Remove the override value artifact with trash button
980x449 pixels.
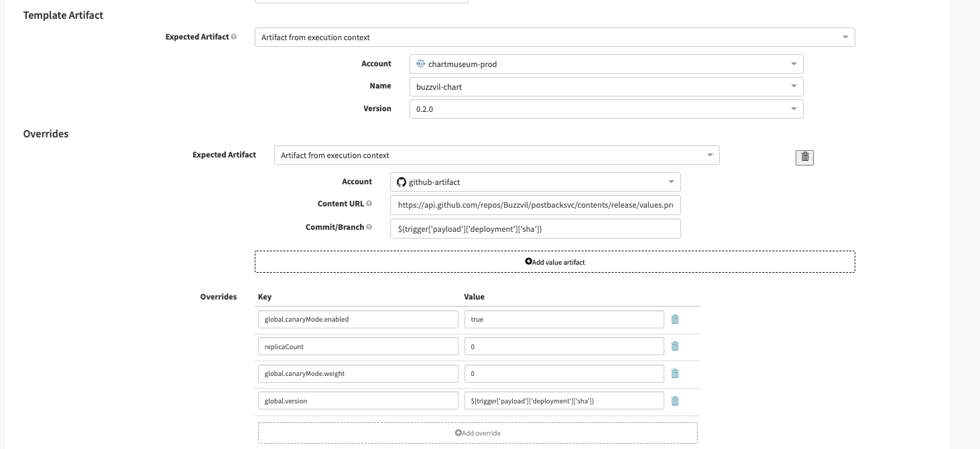click(x=804, y=157)
